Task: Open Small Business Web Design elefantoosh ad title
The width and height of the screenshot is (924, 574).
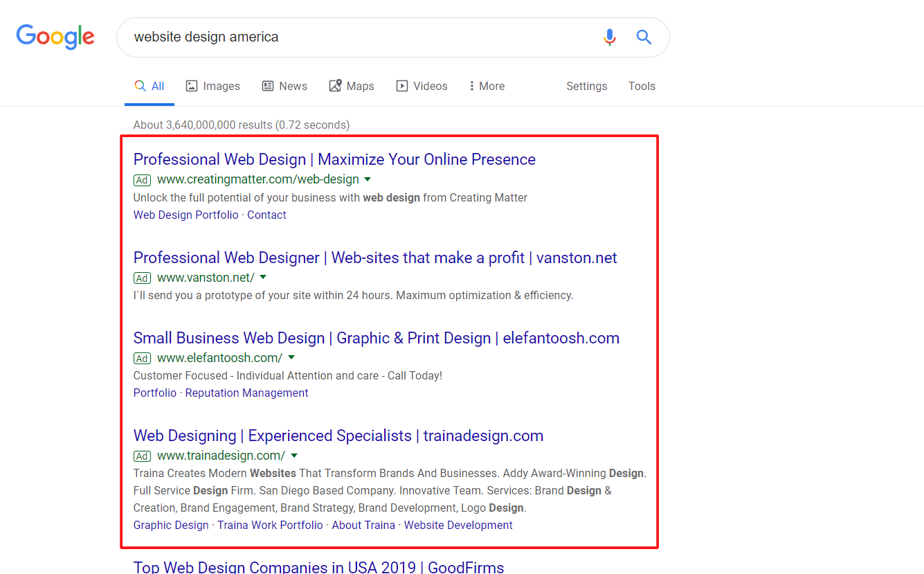Action: [x=377, y=338]
